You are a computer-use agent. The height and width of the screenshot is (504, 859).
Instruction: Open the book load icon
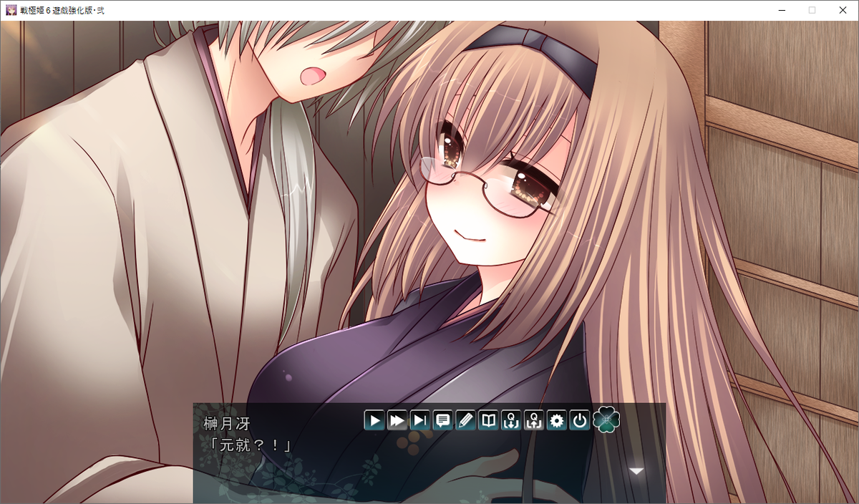click(488, 420)
